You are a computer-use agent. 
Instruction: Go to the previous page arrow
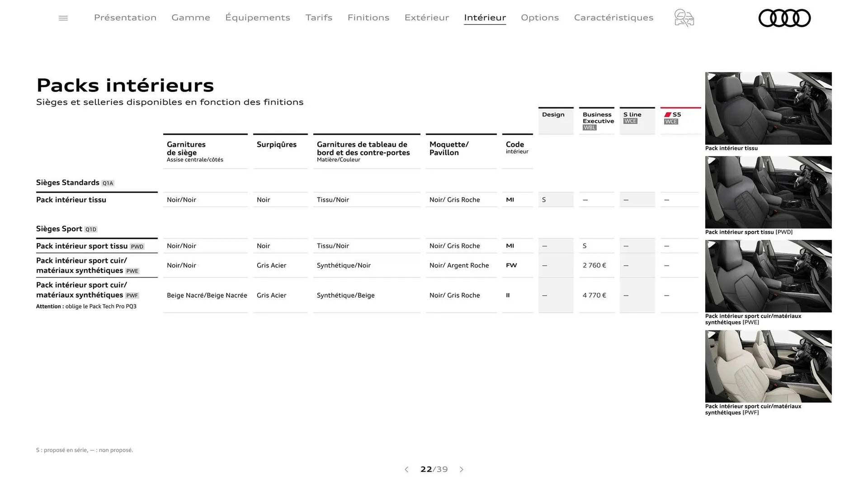click(406, 469)
